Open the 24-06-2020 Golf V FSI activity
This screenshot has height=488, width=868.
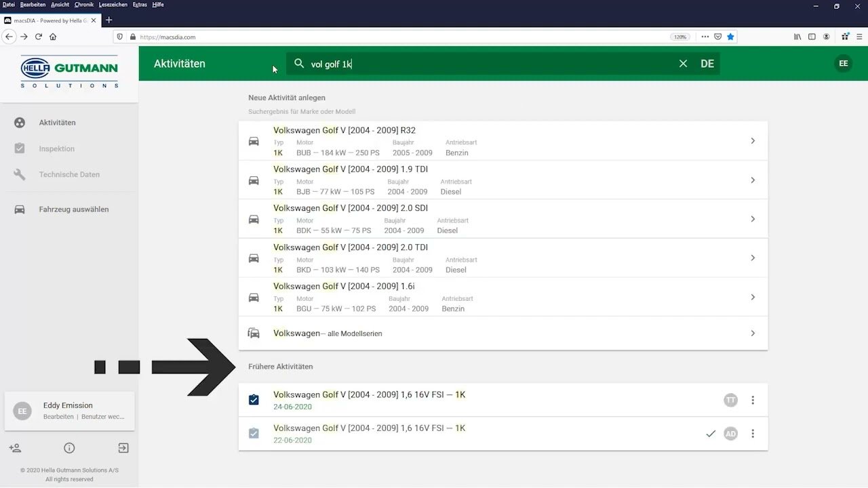[503, 400]
